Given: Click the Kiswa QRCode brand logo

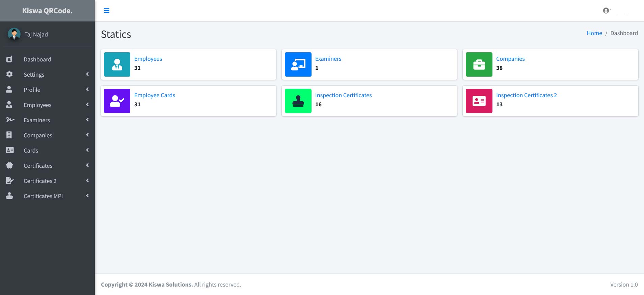Looking at the screenshot, I should click(47, 11).
